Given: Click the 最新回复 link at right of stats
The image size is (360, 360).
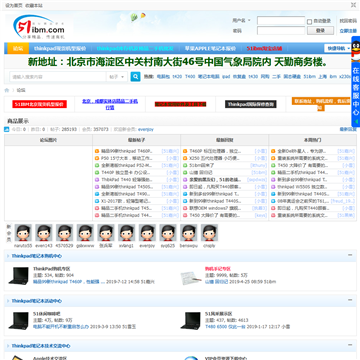Looking at the screenshot, I should (348, 129).
